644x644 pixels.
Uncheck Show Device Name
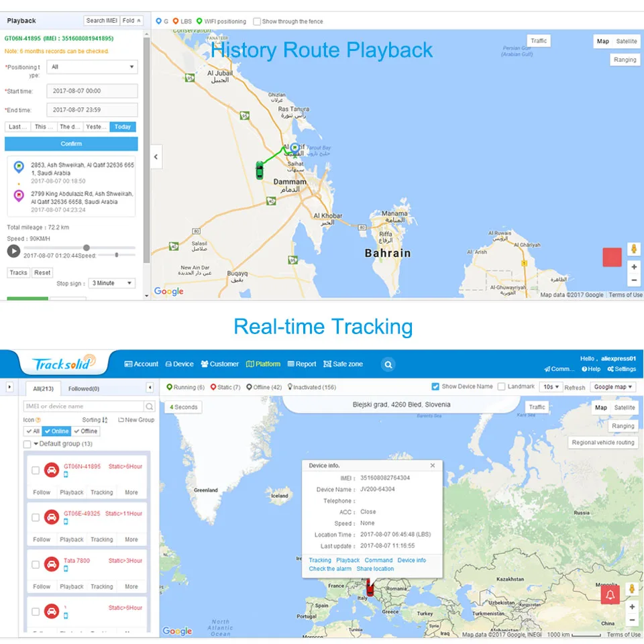(x=435, y=386)
